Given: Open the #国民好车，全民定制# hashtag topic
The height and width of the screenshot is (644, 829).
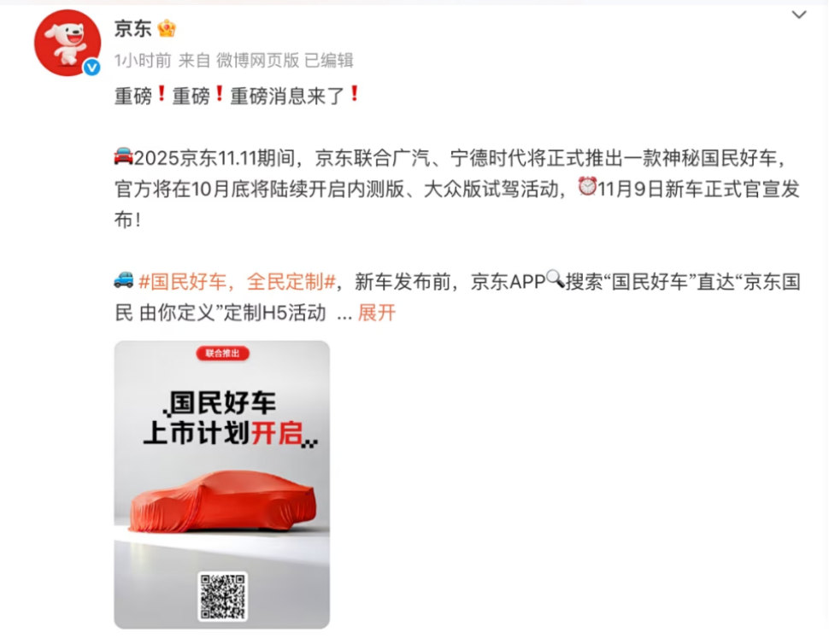Looking at the screenshot, I should 237,282.
